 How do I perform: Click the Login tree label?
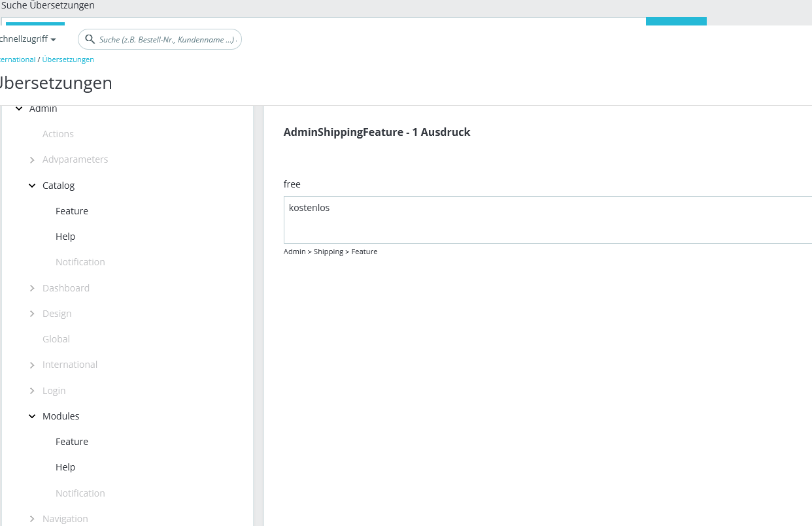pos(54,391)
